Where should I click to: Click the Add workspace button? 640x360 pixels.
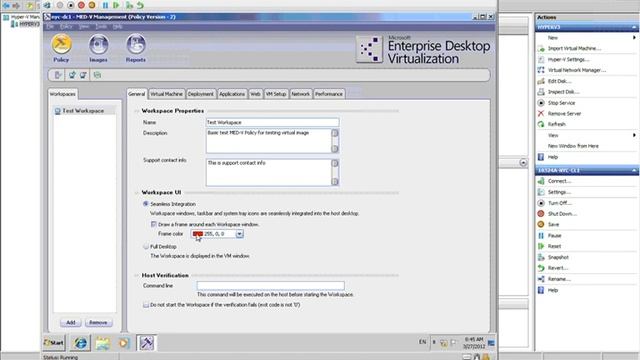point(71,322)
